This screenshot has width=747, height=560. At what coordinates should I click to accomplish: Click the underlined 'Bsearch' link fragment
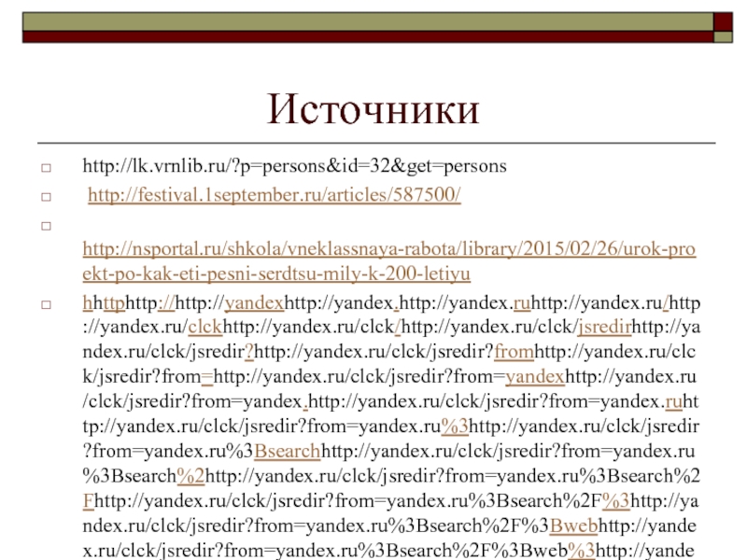click(x=288, y=451)
